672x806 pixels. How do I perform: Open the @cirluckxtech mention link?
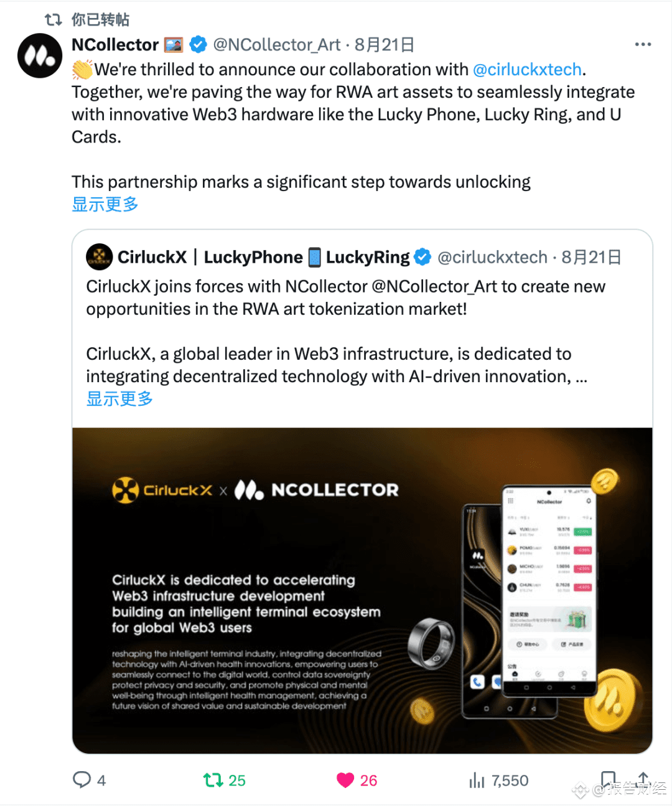coord(528,70)
